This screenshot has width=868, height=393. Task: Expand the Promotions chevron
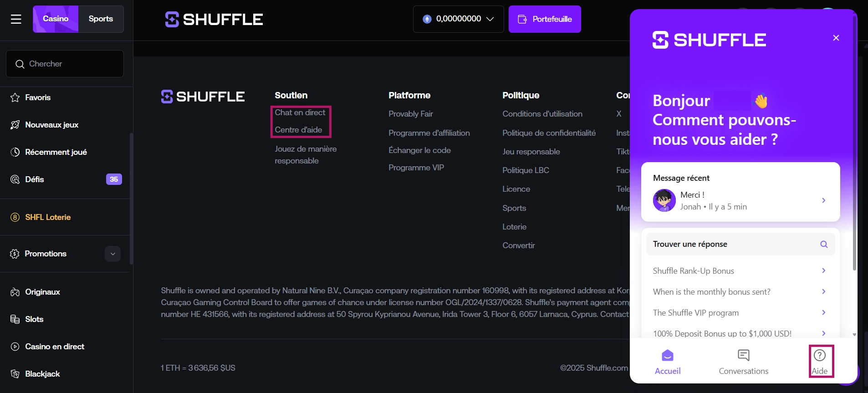[112, 254]
